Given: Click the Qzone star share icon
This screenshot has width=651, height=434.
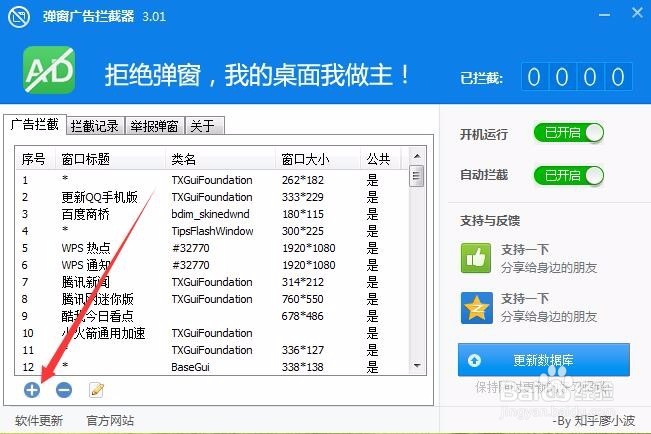Looking at the screenshot, I should point(476,308).
